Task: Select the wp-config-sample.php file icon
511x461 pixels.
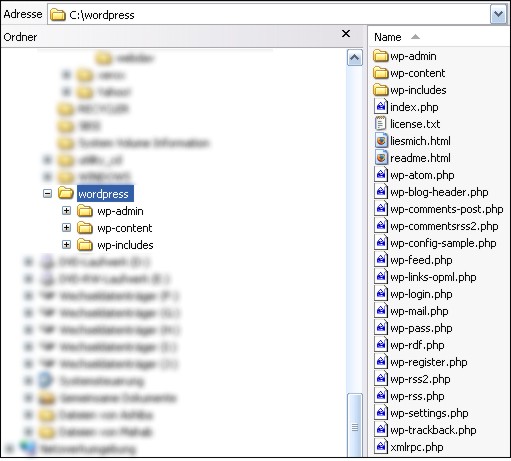Action: [x=381, y=243]
